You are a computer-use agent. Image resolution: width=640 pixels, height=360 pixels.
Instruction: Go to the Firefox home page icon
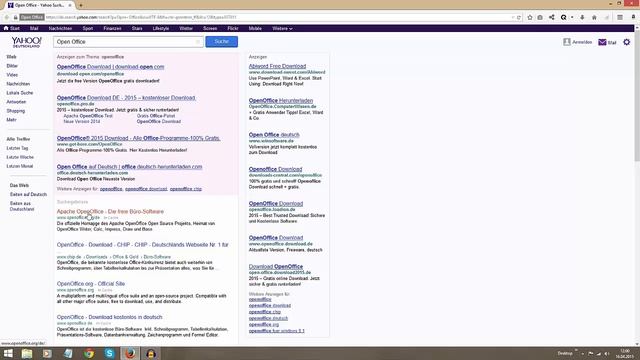[594, 18]
